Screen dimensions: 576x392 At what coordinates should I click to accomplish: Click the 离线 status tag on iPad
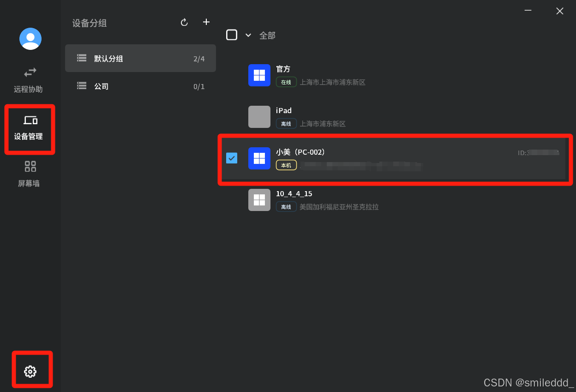click(x=286, y=124)
